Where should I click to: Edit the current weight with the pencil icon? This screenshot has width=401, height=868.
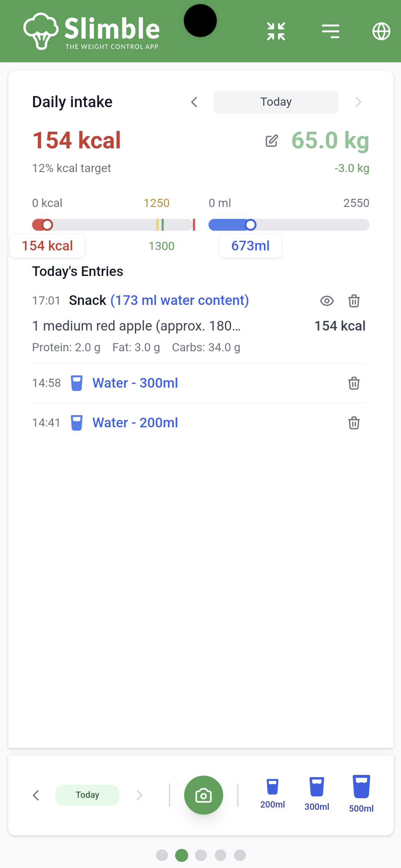[272, 141]
